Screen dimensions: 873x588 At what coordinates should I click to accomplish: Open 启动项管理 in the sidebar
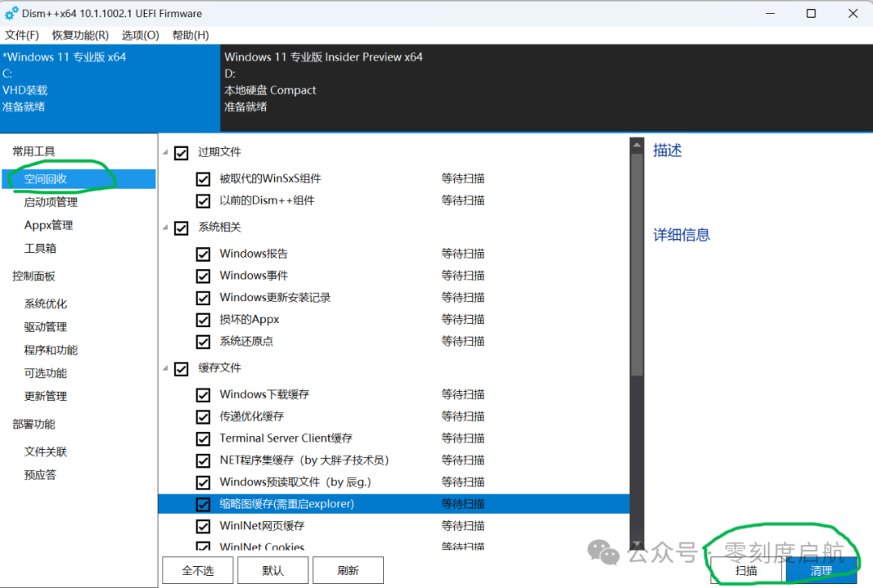click(51, 202)
